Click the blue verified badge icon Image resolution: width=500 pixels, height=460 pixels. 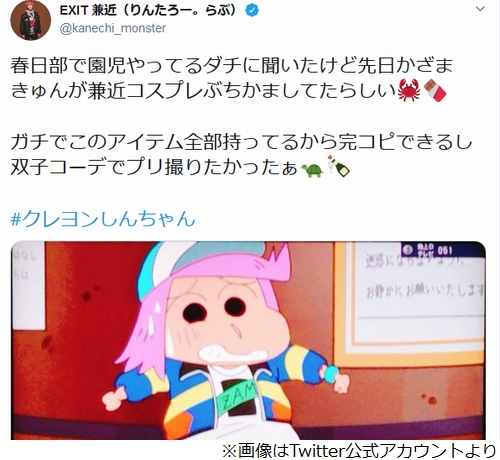(252, 11)
